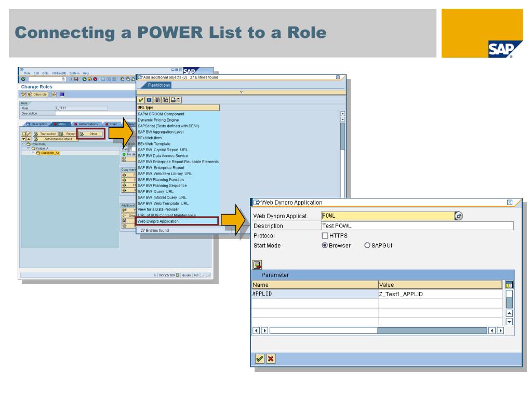
Task: Open the command field history dropdown
Action: click(x=63, y=79)
